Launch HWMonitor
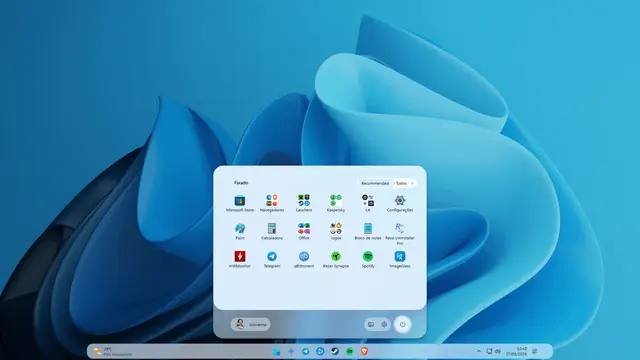This screenshot has height=360, width=640. coord(240,259)
